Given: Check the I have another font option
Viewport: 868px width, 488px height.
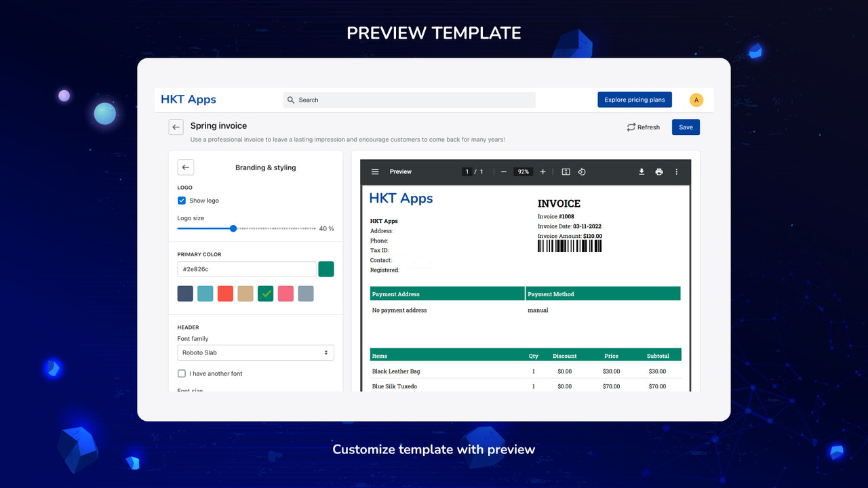Looking at the screenshot, I should (x=182, y=373).
